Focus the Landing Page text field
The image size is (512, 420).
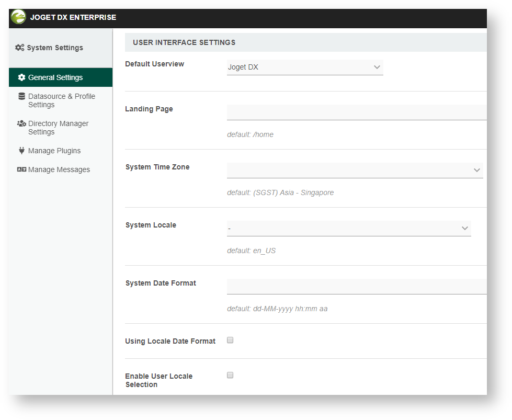357,112
